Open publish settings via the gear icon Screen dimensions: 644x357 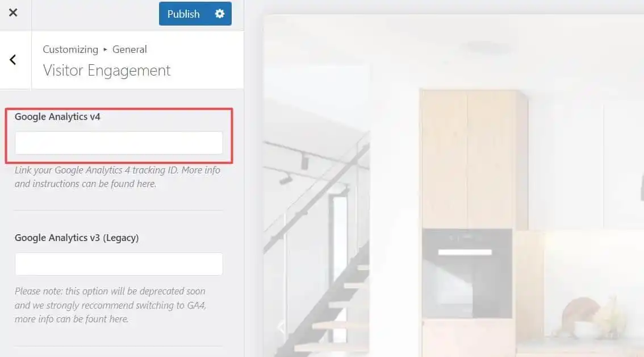pyautogui.click(x=220, y=14)
